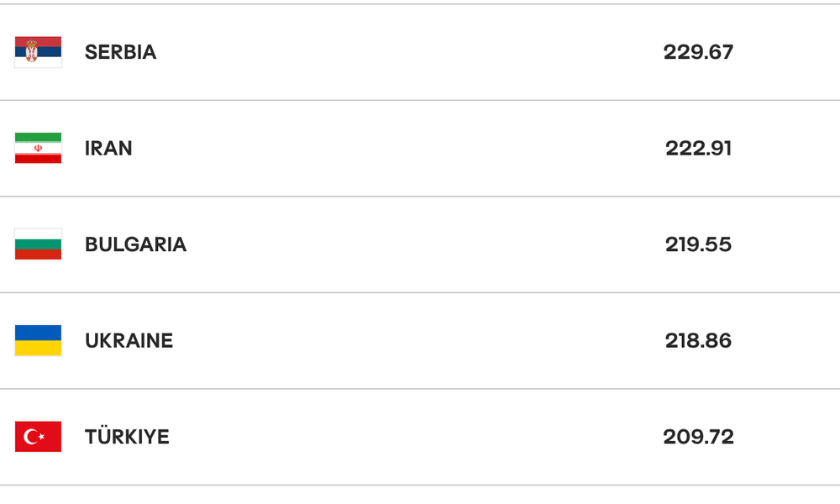Click the Türkiye flag icon
The width and height of the screenshot is (840, 504).
pos(38,437)
